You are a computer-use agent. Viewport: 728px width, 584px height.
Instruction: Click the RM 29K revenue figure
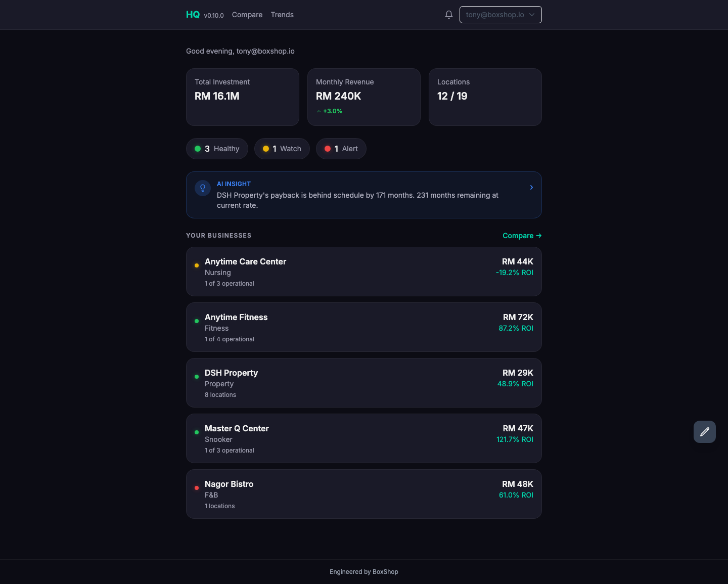tap(518, 373)
